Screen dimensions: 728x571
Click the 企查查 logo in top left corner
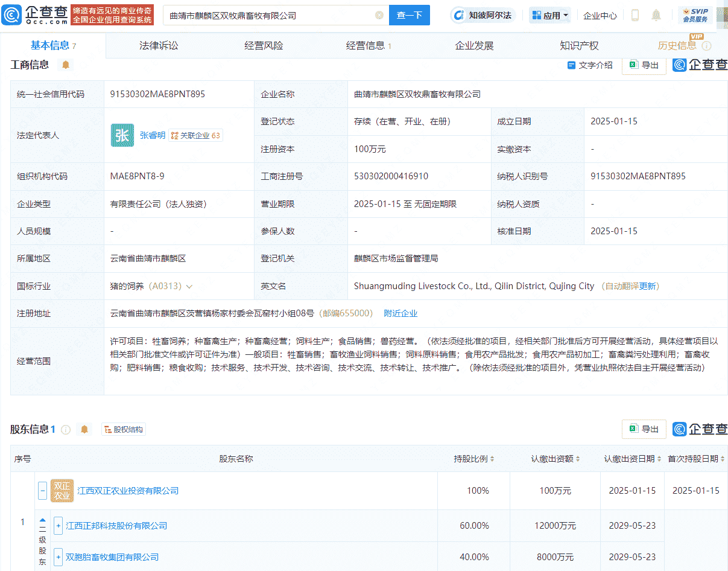tap(34, 15)
